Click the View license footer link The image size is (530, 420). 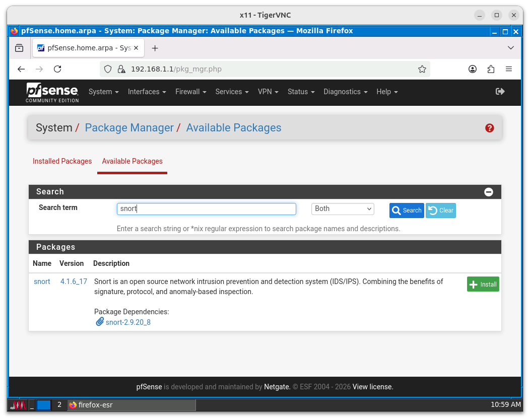coord(373,387)
